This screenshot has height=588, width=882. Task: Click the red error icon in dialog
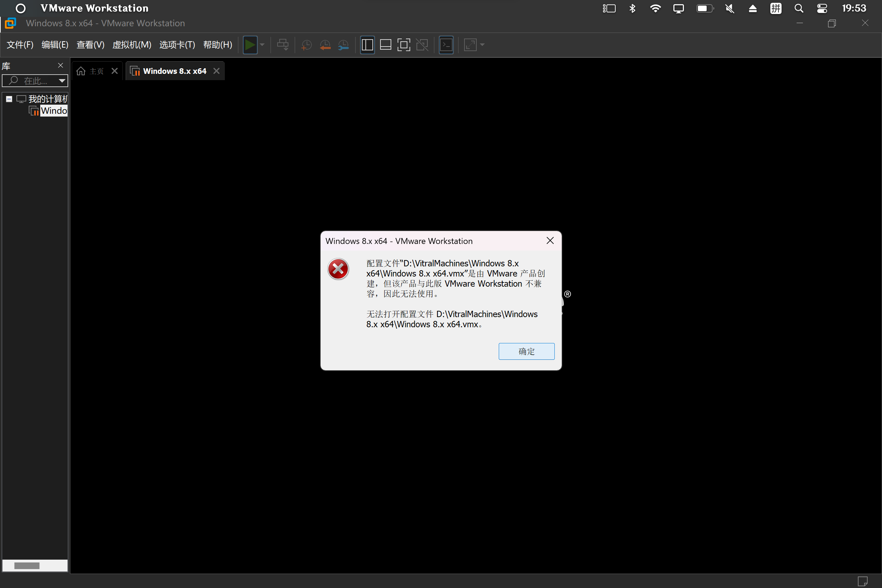pyautogui.click(x=338, y=269)
